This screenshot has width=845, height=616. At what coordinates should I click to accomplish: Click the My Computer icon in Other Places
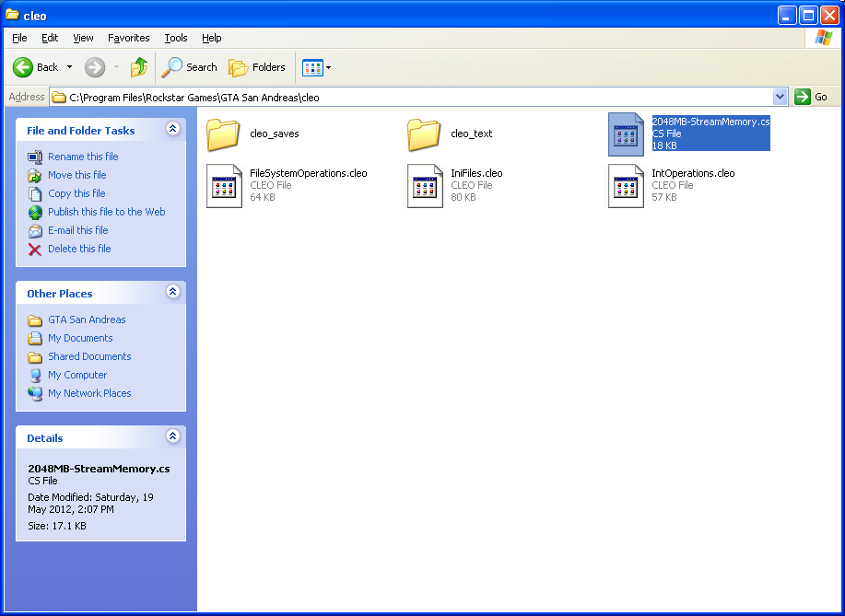(x=35, y=376)
